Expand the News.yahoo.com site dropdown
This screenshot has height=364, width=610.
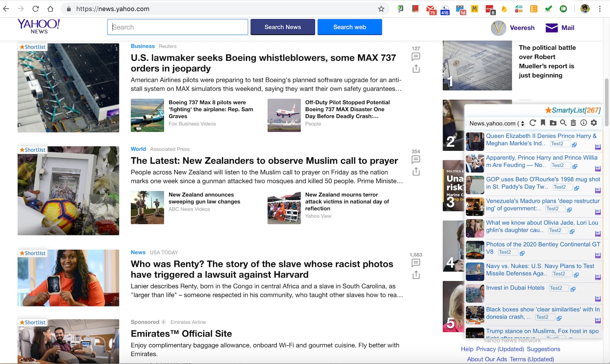497,123
